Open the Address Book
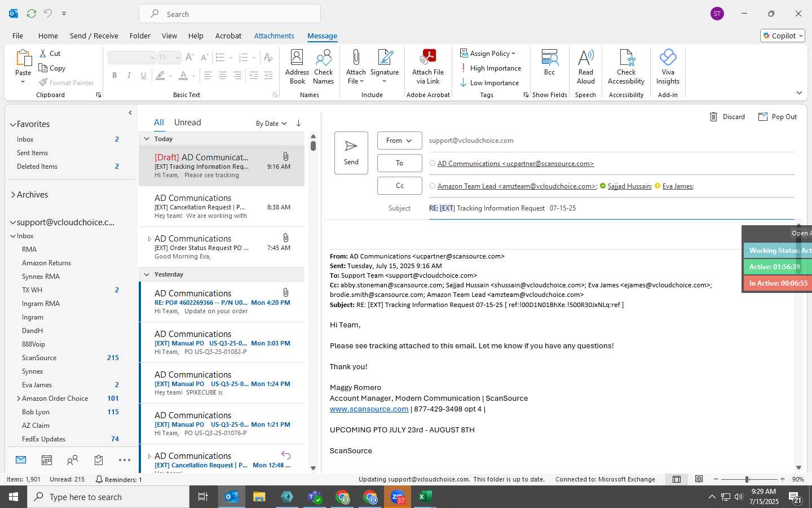812x508 pixels. click(x=297, y=67)
